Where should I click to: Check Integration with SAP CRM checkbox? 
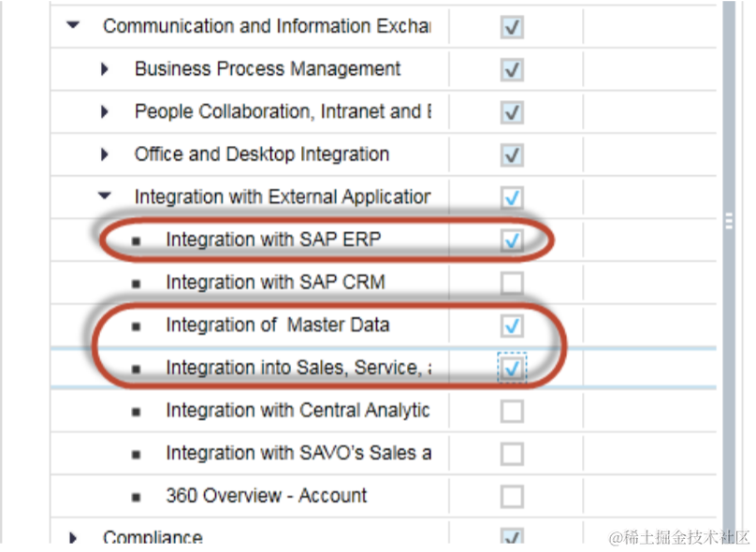point(512,283)
